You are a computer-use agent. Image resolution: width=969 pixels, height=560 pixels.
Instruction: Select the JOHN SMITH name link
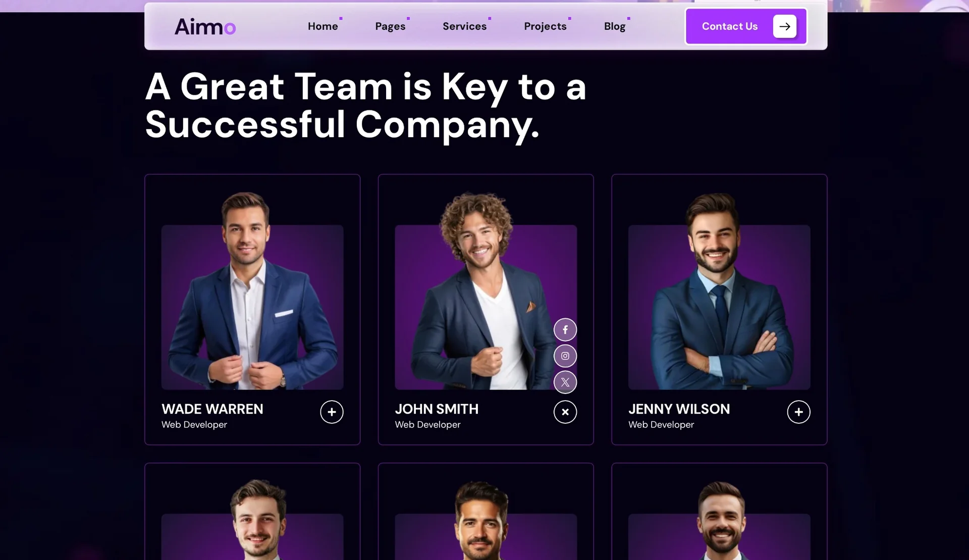pos(437,409)
